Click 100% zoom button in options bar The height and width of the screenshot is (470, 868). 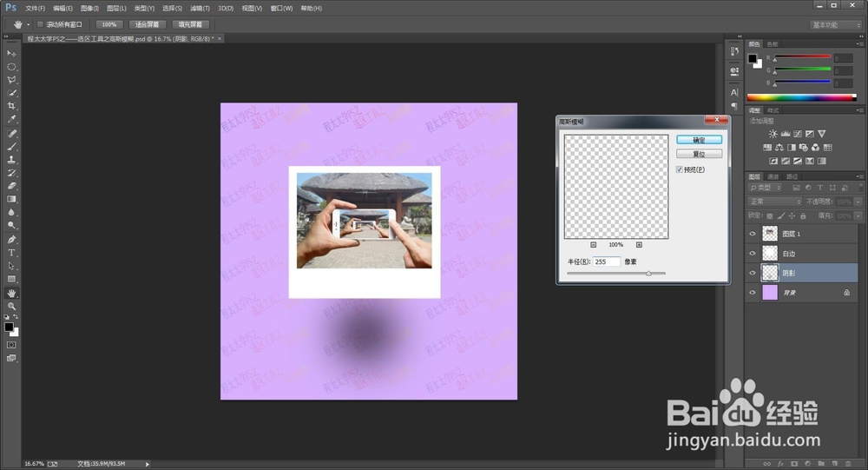109,24
